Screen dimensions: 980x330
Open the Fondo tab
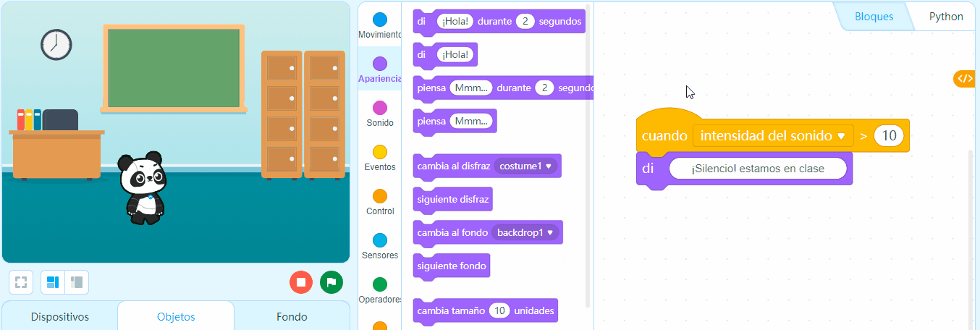[x=292, y=317]
